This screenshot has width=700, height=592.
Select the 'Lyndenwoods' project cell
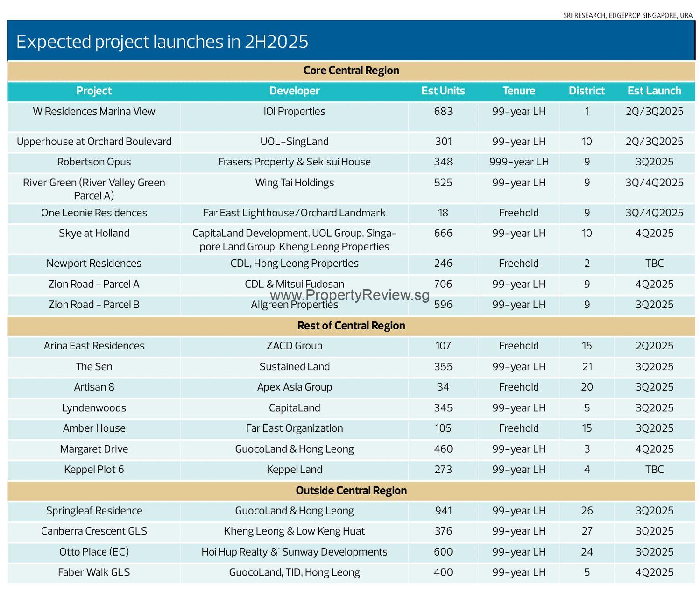click(x=94, y=408)
